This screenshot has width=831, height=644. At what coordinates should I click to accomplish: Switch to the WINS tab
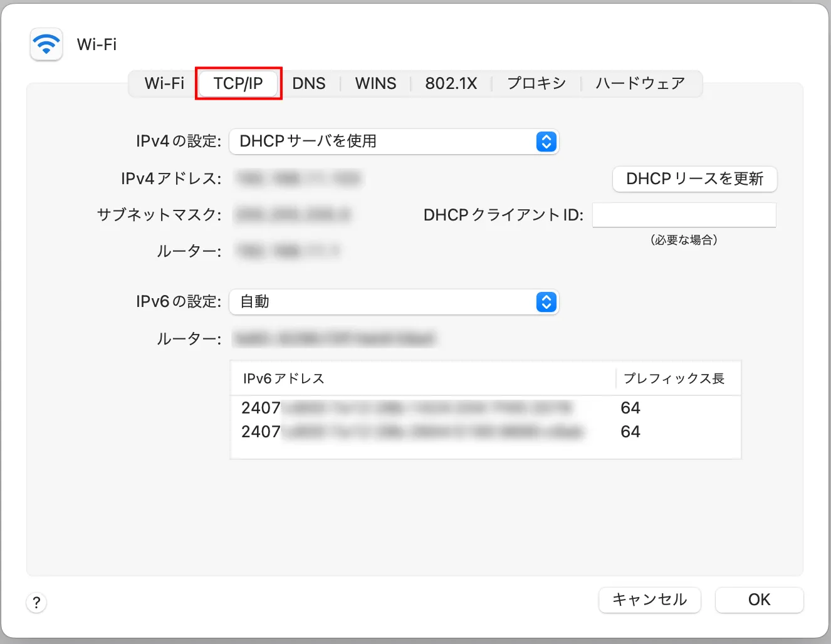[376, 83]
